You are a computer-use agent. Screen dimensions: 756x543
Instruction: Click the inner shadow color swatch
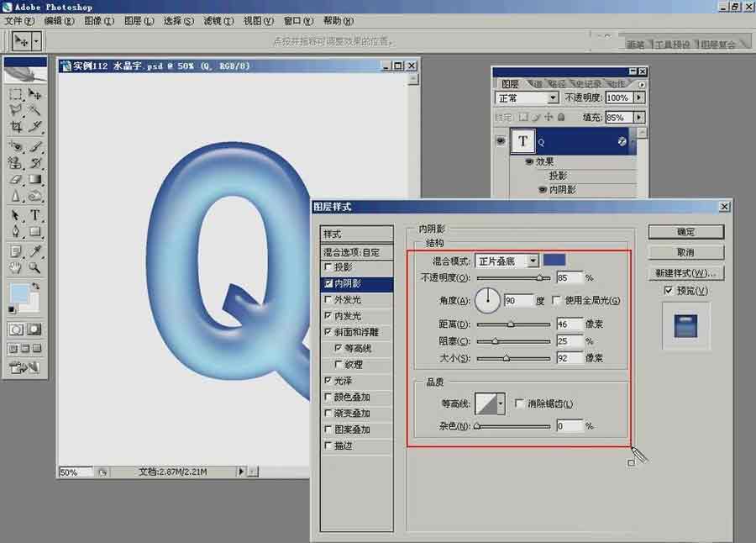555,261
